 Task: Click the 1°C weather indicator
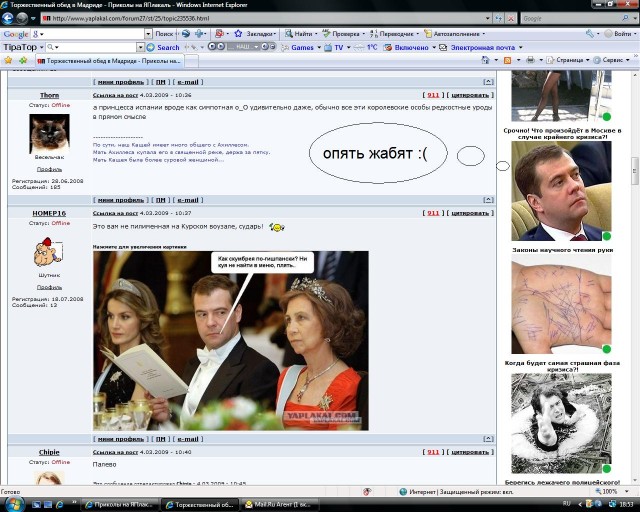tap(366, 47)
